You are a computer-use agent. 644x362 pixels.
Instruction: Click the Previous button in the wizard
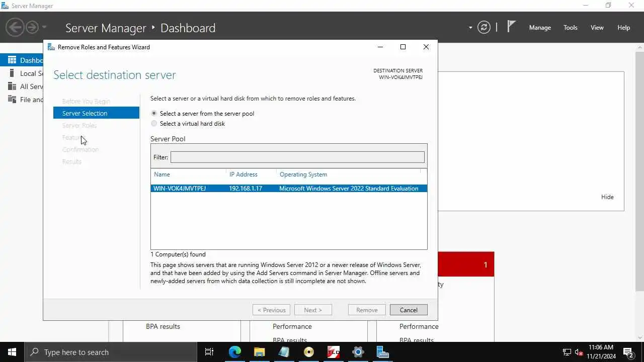pyautogui.click(x=271, y=310)
